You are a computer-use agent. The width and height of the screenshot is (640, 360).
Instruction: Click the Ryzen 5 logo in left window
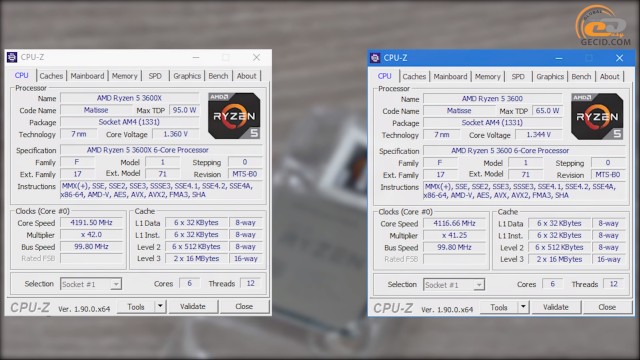(x=234, y=116)
